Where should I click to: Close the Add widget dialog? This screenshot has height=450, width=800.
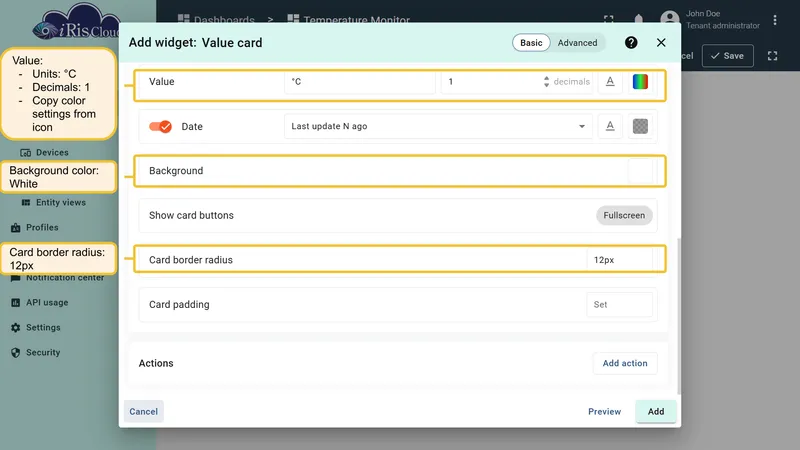[x=661, y=43]
